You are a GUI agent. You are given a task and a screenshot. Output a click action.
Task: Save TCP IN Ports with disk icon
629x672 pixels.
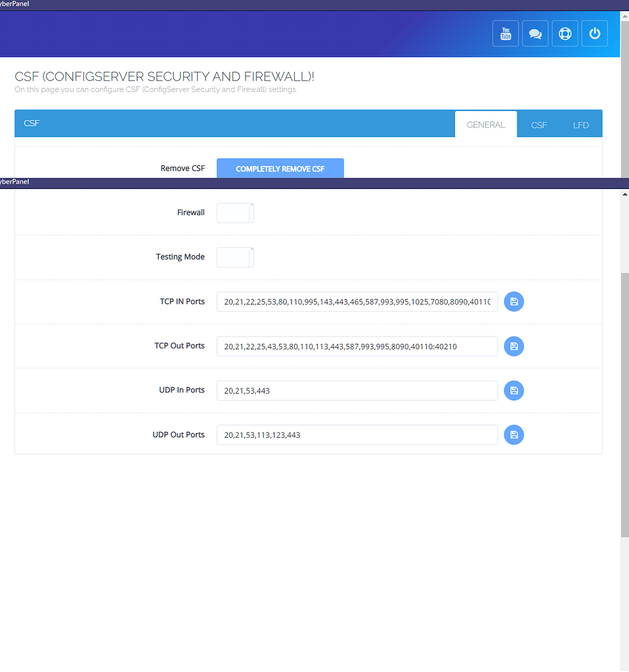[513, 302]
